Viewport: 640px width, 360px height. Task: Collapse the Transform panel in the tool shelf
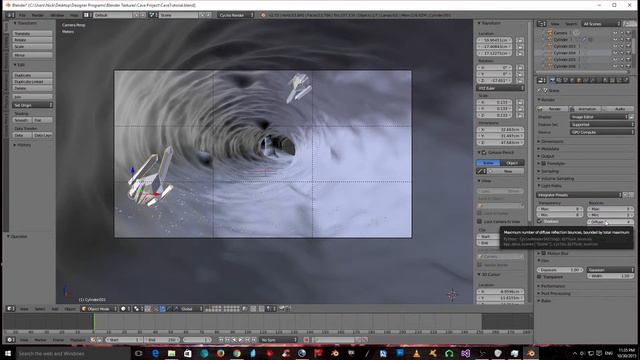25,23
